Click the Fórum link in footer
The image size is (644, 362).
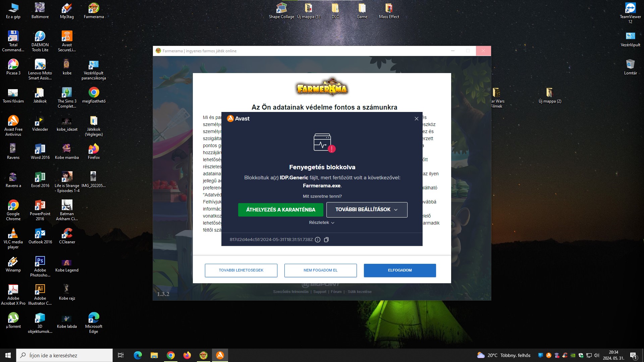tap(336, 292)
